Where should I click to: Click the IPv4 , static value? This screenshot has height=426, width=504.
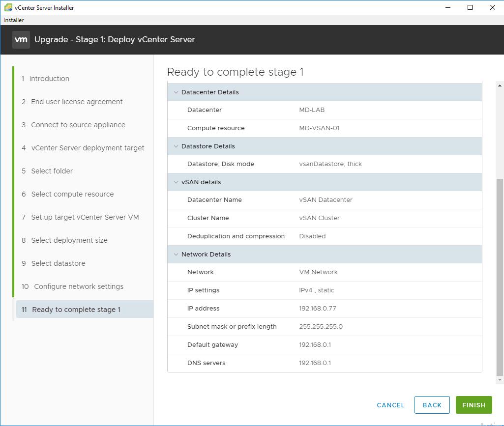click(316, 290)
